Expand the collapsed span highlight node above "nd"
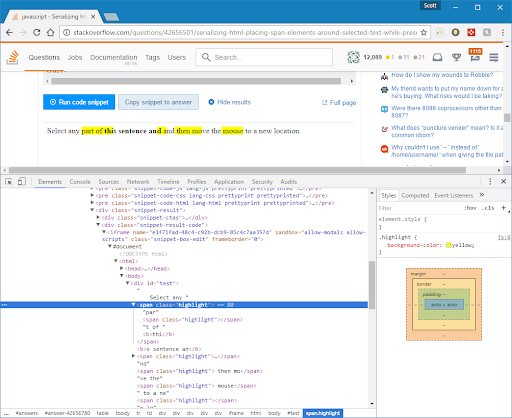This screenshot has width=512, height=418. pyautogui.click(x=133, y=356)
